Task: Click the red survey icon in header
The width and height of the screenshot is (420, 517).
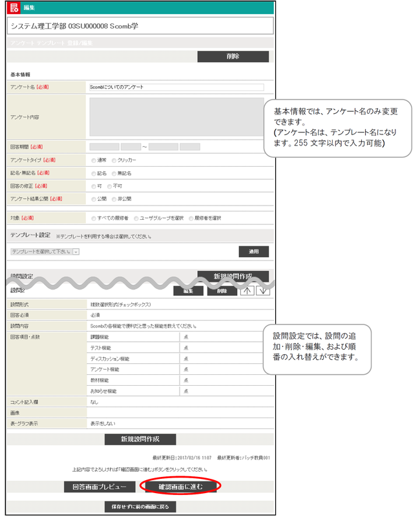Action: tap(14, 7)
